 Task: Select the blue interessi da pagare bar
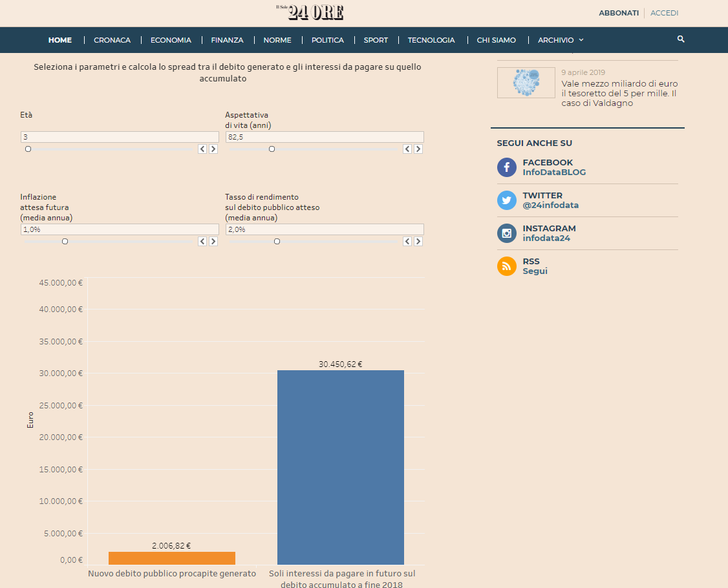[340, 467]
